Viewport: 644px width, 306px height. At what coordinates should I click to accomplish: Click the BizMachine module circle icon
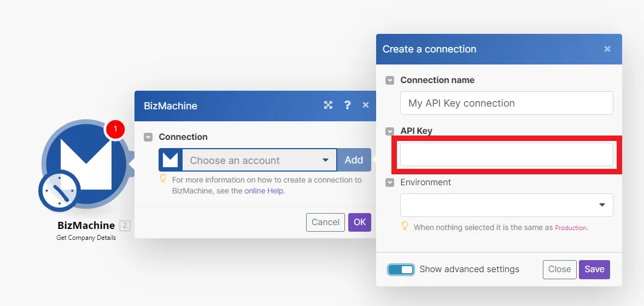tap(86, 164)
